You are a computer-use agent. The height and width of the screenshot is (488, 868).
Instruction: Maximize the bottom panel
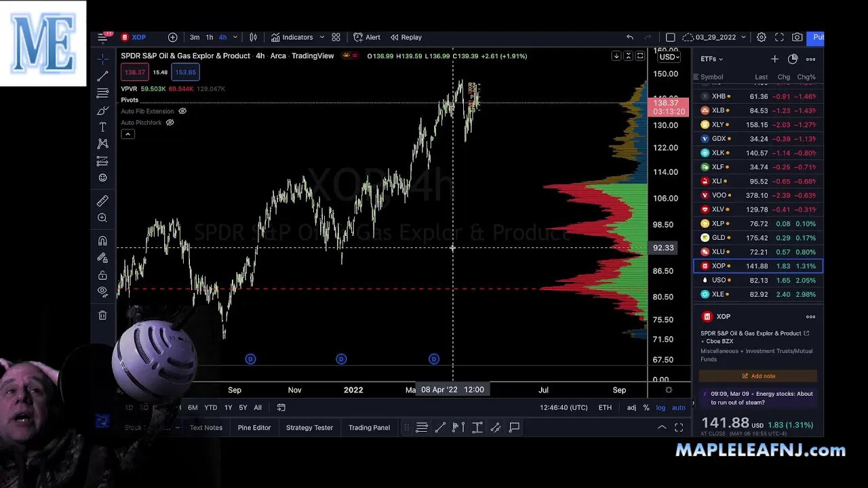point(679,428)
